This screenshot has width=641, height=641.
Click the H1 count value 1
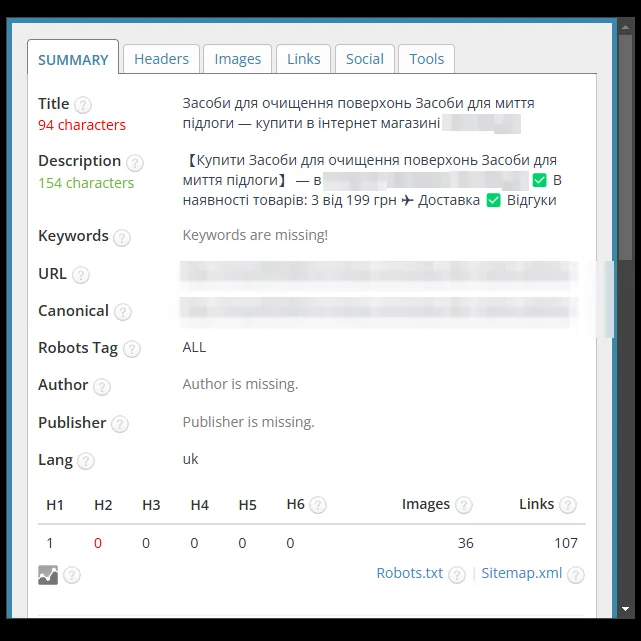pyautogui.click(x=50, y=543)
